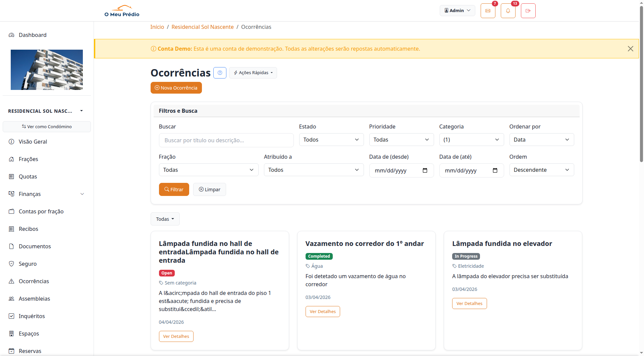Dismiss the Conta Demo banner

click(630, 49)
